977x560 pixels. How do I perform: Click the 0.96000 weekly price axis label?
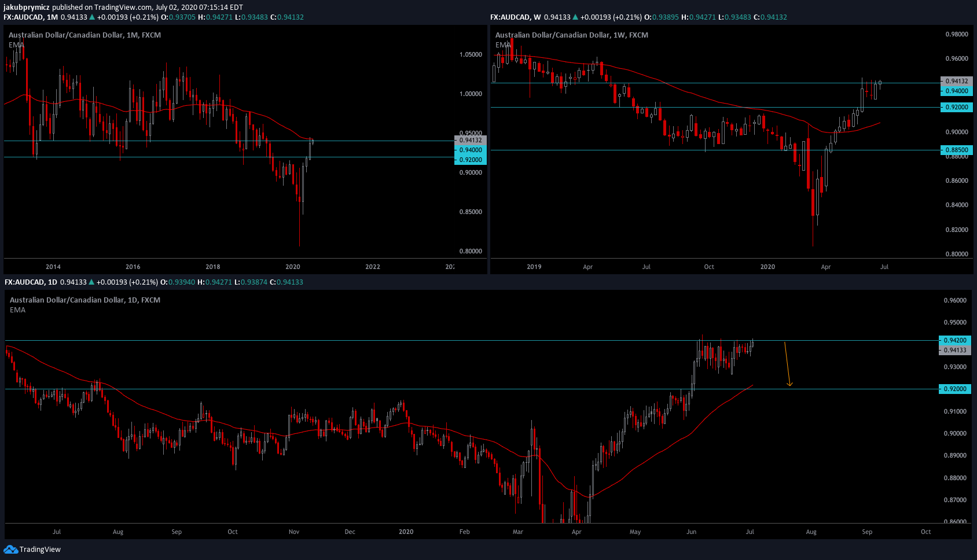(x=957, y=58)
